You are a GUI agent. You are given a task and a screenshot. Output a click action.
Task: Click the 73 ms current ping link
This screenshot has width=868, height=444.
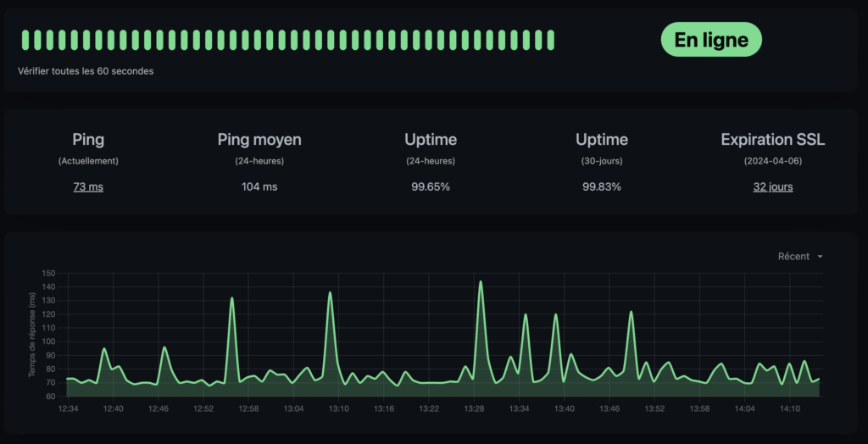(88, 187)
